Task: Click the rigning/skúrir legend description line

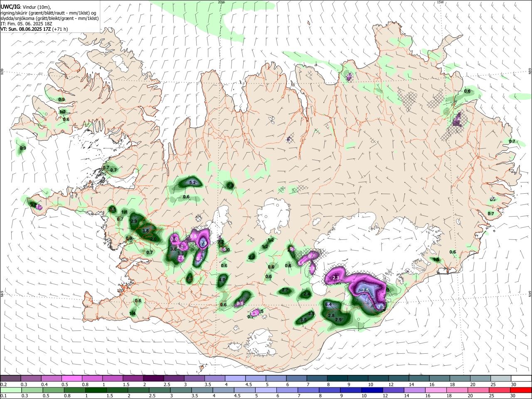Action: (48, 13)
